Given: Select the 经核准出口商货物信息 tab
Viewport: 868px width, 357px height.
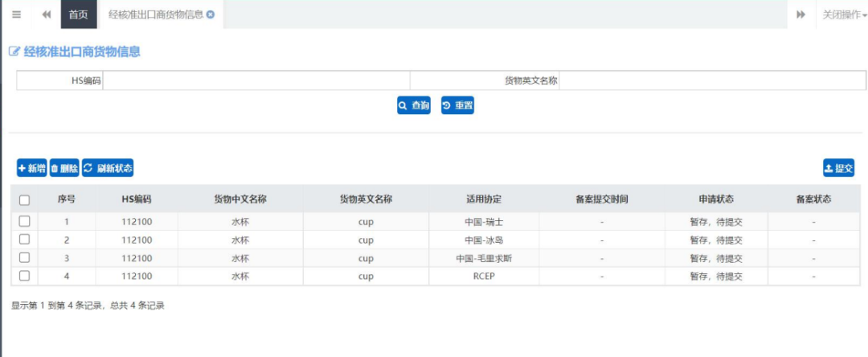Looking at the screenshot, I should 155,14.
